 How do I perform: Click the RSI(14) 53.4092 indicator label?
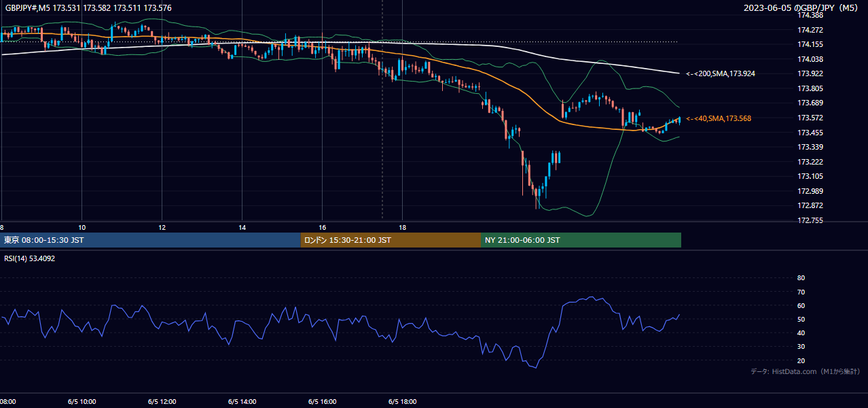(30, 258)
